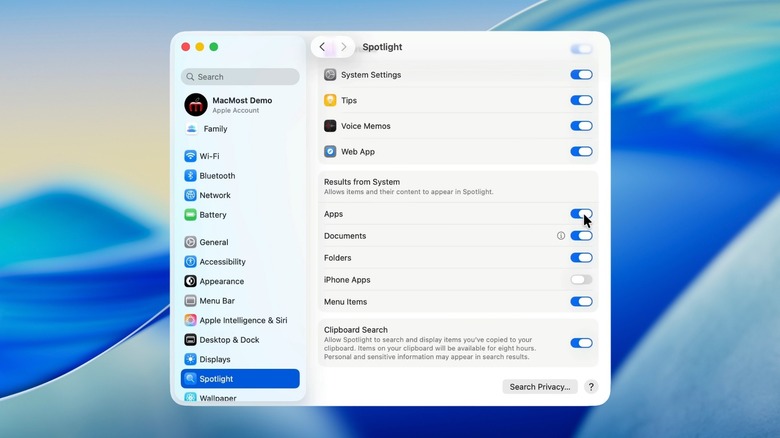The height and width of the screenshot is (438, 780).
Task: Select Network in the sidebar
Action: [240, 195]
